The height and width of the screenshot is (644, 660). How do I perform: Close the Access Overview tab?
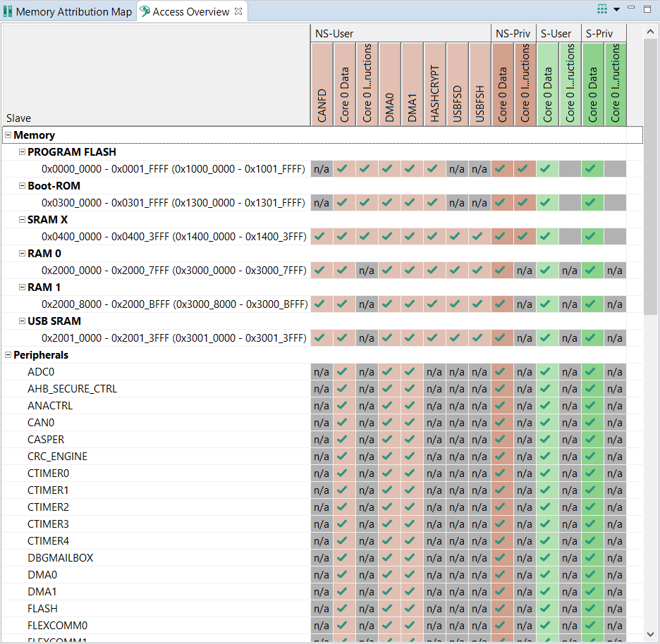coord(238,11)
